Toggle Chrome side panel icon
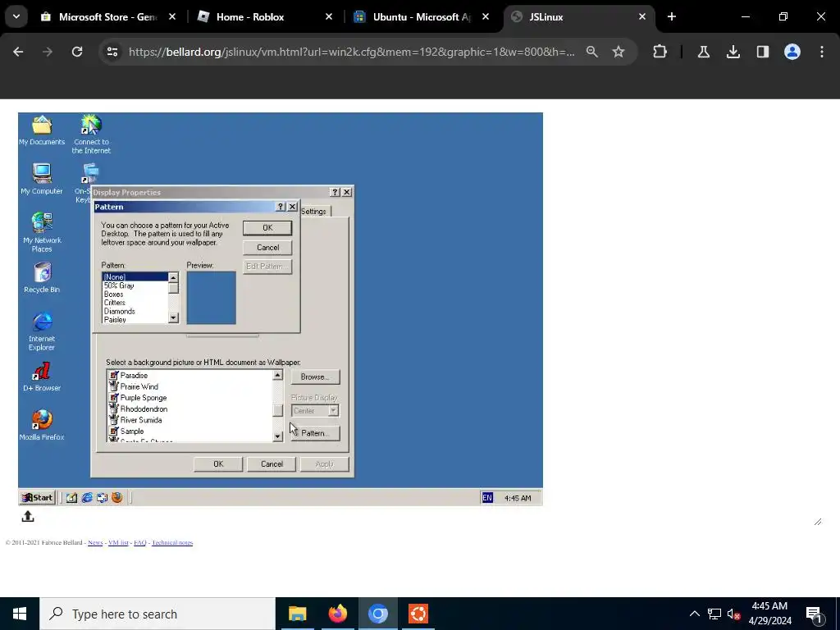The image size is (840, 630). tap(763, 52)
